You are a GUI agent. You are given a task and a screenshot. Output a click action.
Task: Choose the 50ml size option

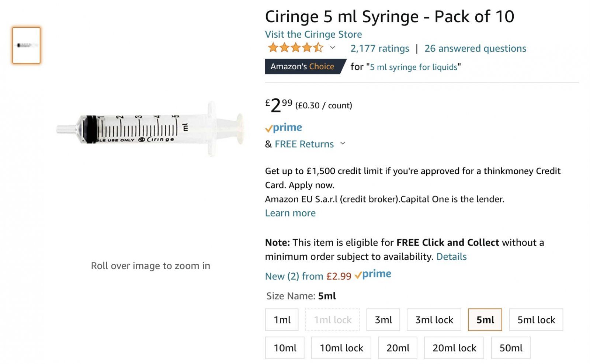pyautogui.click(x=511, y=348)
